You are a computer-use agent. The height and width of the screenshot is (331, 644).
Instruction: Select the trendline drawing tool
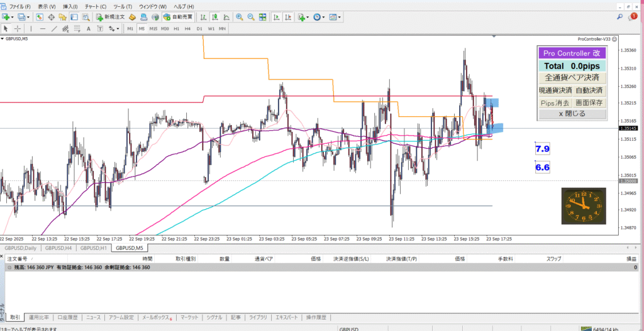54,29
